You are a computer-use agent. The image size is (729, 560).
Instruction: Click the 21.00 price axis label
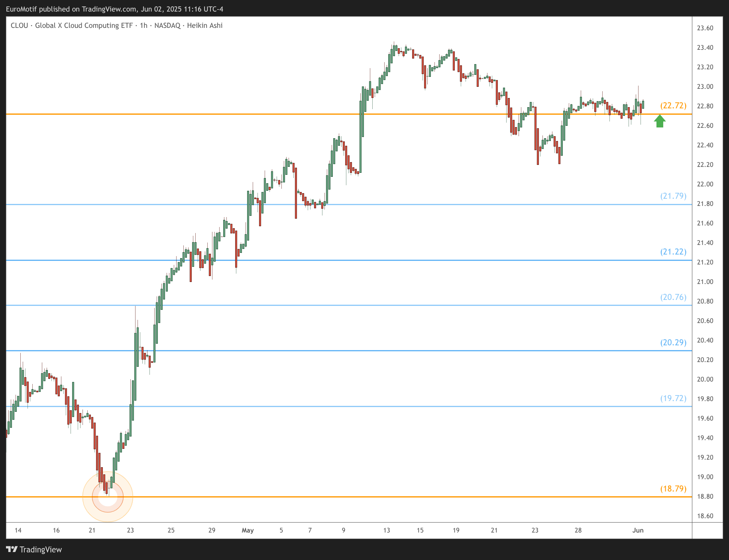pos(705,282)
